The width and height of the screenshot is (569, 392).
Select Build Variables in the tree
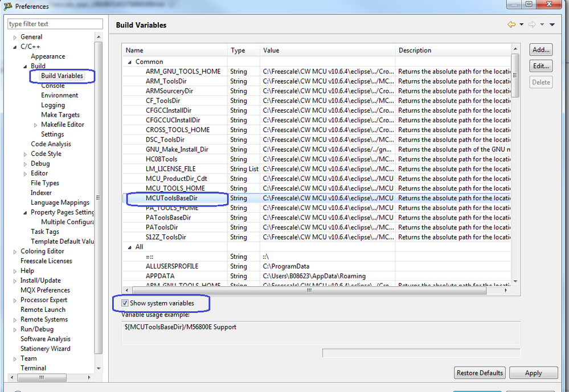click(62, 76)
